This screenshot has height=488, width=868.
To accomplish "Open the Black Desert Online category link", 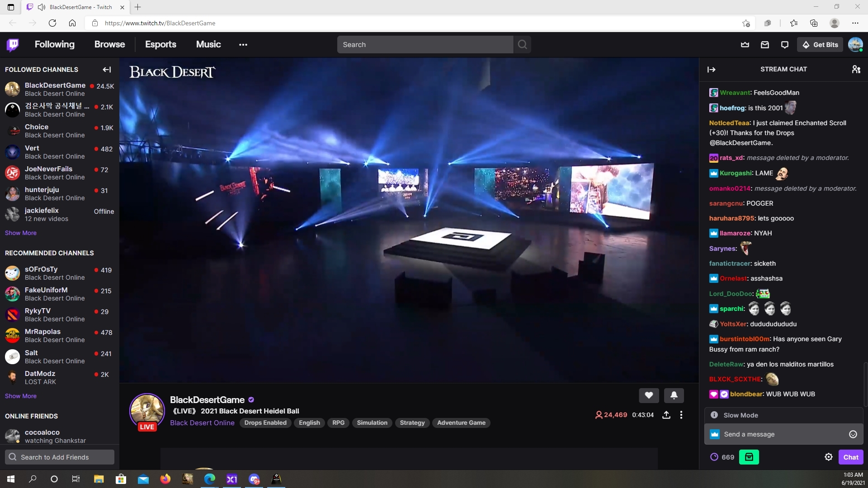I will click(202, 422).
